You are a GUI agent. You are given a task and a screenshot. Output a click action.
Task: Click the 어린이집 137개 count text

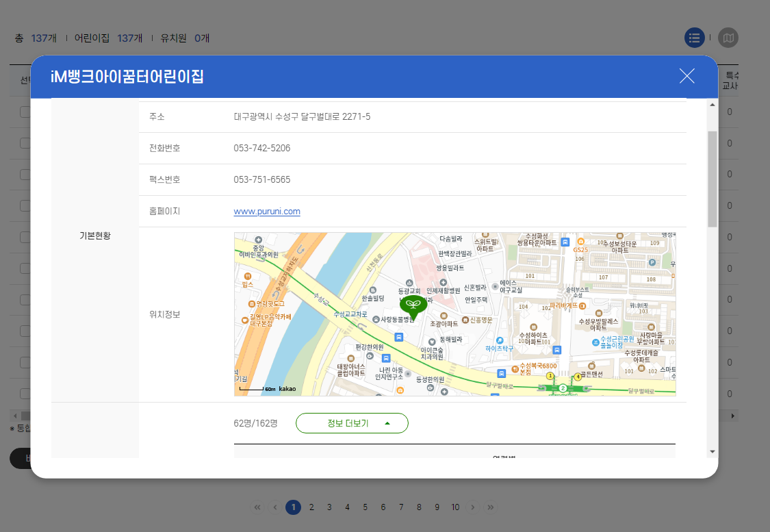(109, 38)
